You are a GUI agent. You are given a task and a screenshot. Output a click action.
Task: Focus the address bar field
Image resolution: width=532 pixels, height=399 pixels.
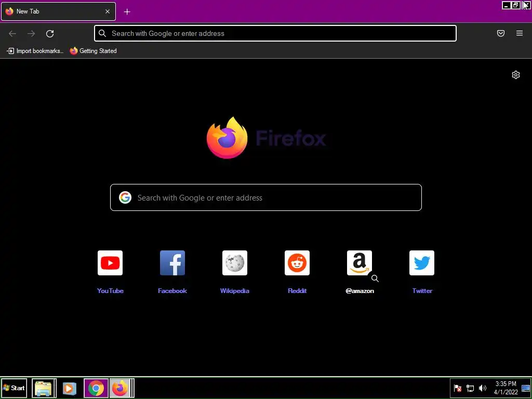click(275, 33)
